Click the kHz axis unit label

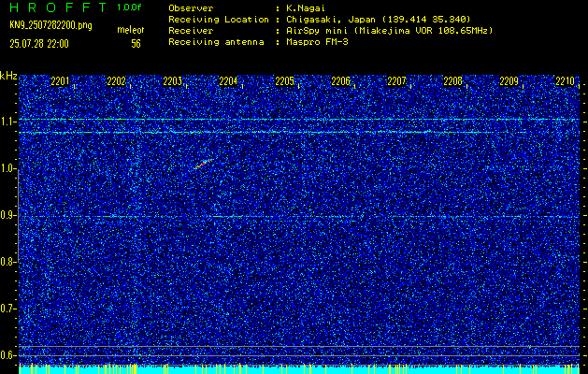pyautogui.click(x=8, y=76)
